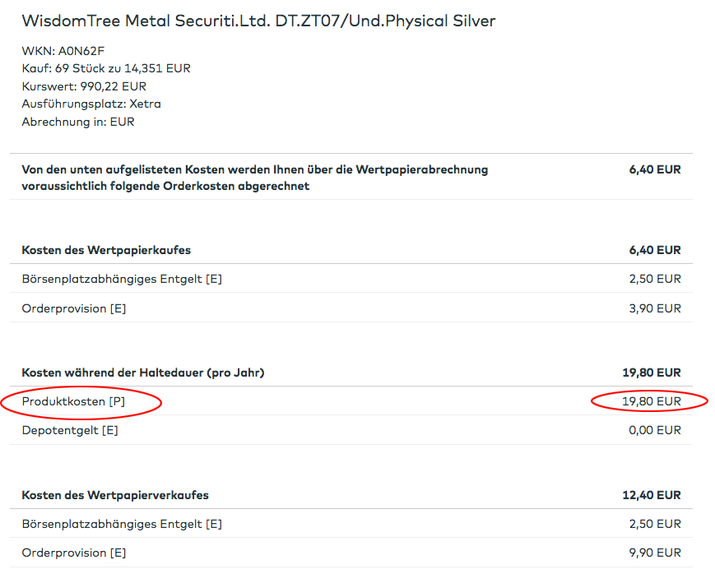The image size is (715, 588).
Task: Click the Depotentgelt [E] label
Action: [x=70, y=430]
